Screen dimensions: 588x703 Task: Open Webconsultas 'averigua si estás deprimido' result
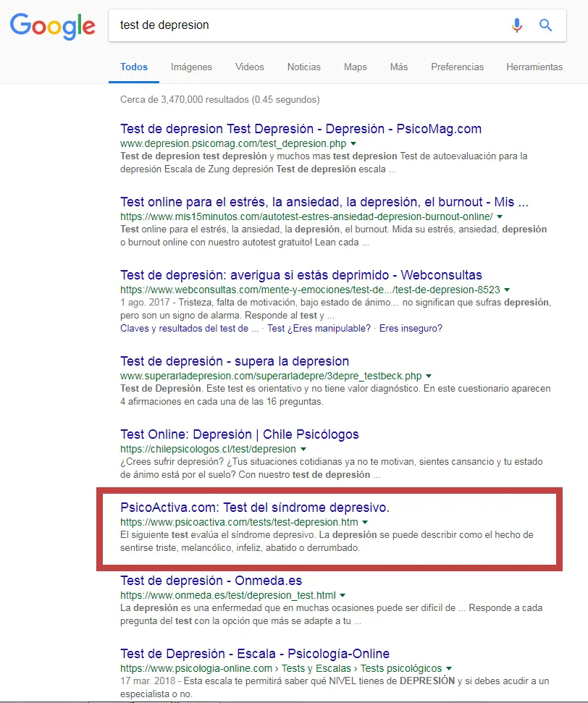301,275
